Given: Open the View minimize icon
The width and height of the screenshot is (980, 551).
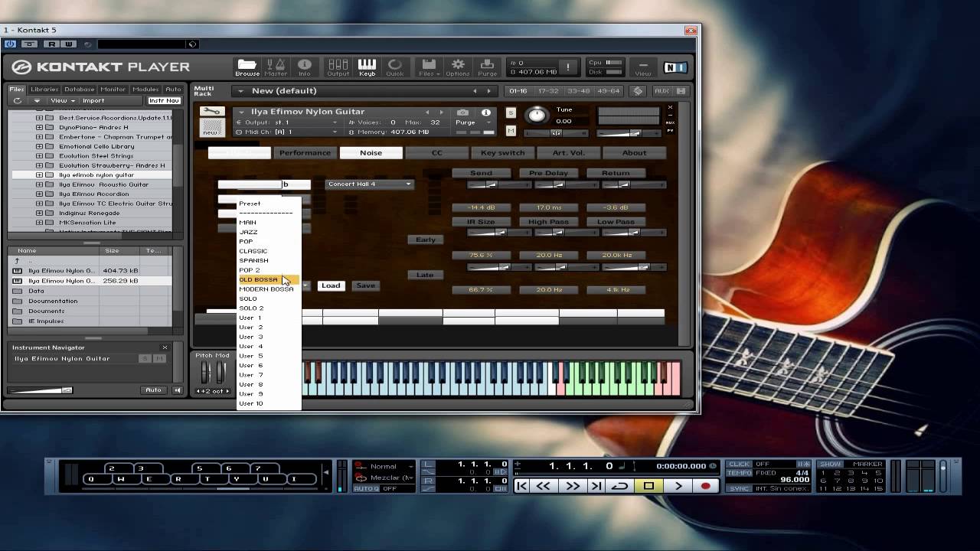Looking at the screenshot, I should (x=643, y=67).
